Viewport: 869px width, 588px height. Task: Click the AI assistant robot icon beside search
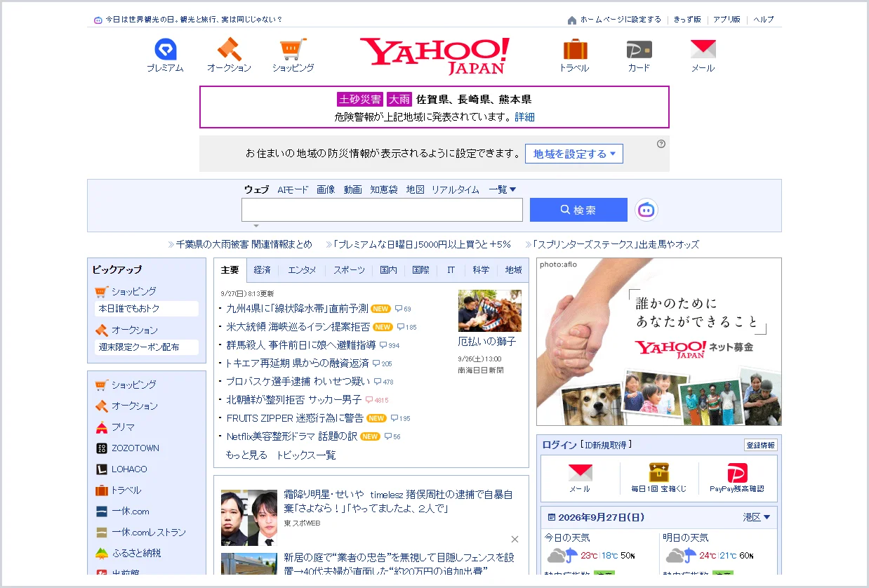646,210
